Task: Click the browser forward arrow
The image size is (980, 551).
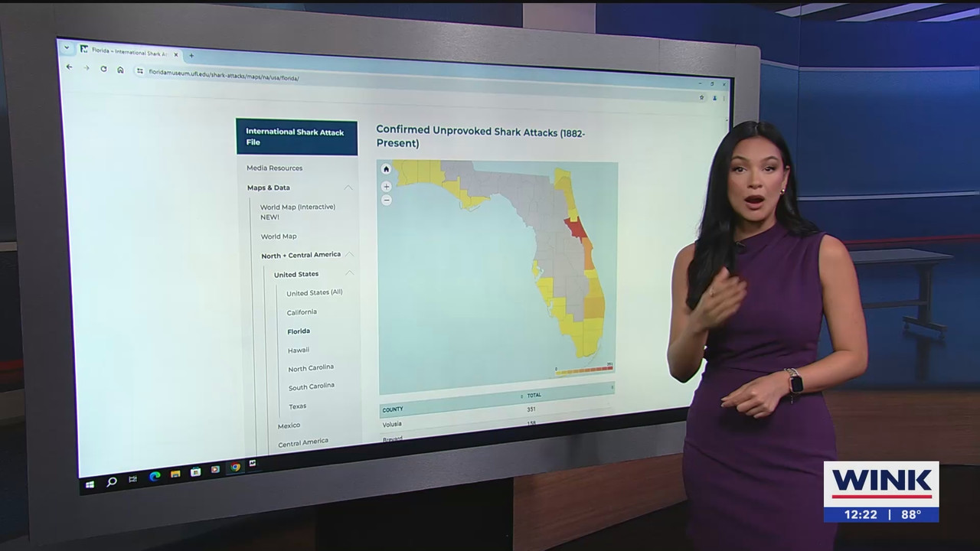Action: click(86, 68)
